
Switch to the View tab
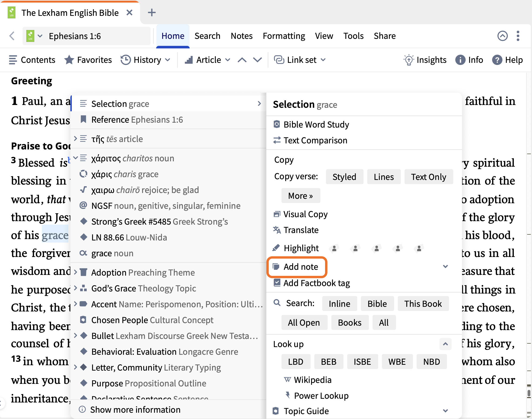324,36
